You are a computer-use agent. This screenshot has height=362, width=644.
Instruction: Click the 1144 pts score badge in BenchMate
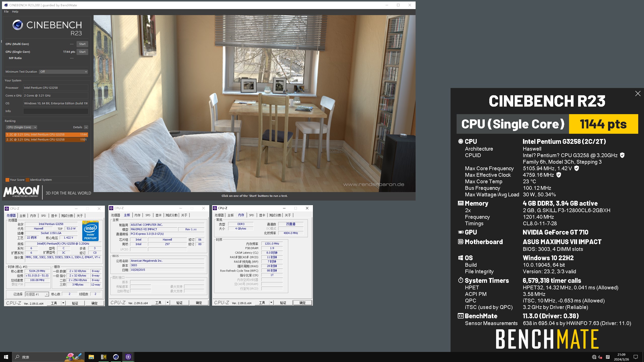[x=603, y=124]
